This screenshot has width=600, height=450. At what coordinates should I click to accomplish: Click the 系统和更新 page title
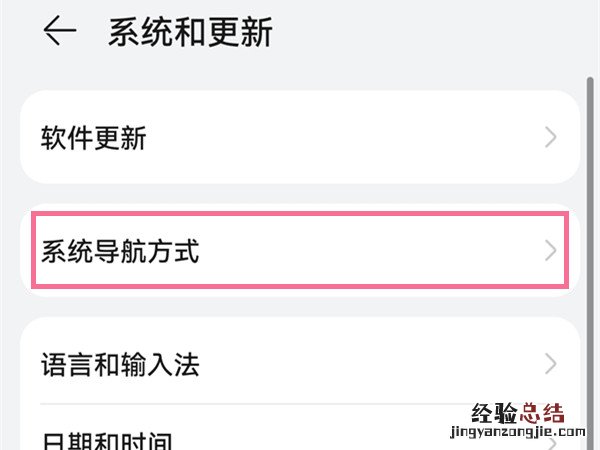190,33
